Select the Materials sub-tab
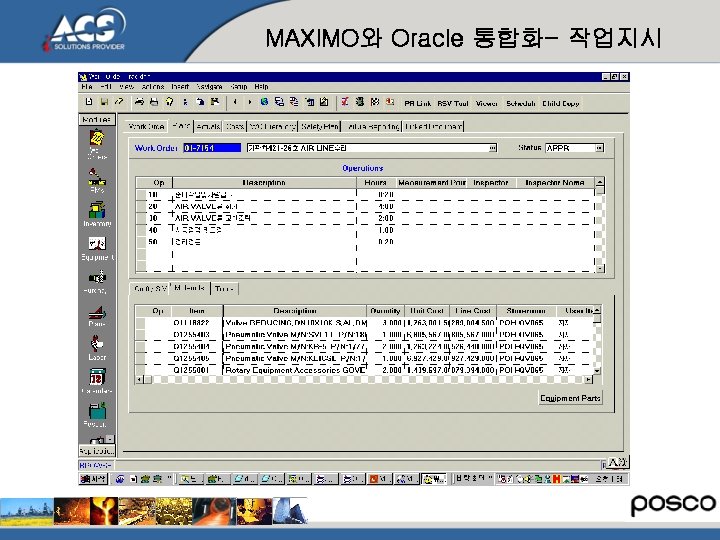The height and width of the screenshot is (540, 720). click(x=190, y=288)
